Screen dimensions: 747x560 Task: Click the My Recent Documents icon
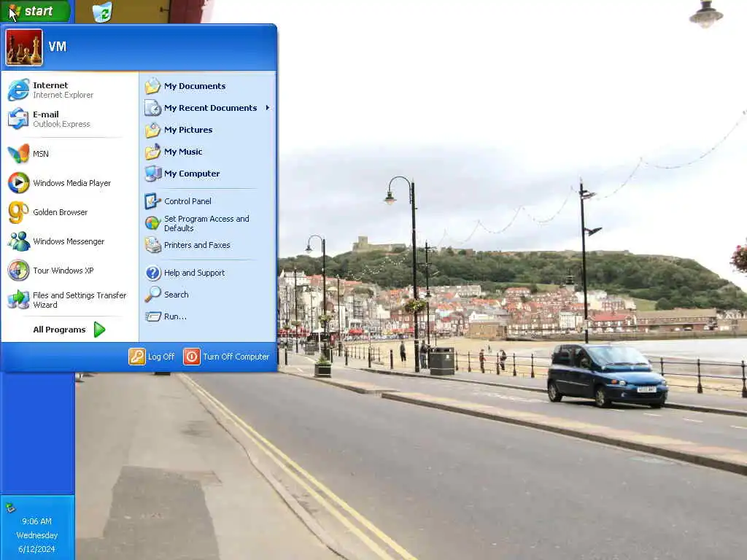coord(152,108)
